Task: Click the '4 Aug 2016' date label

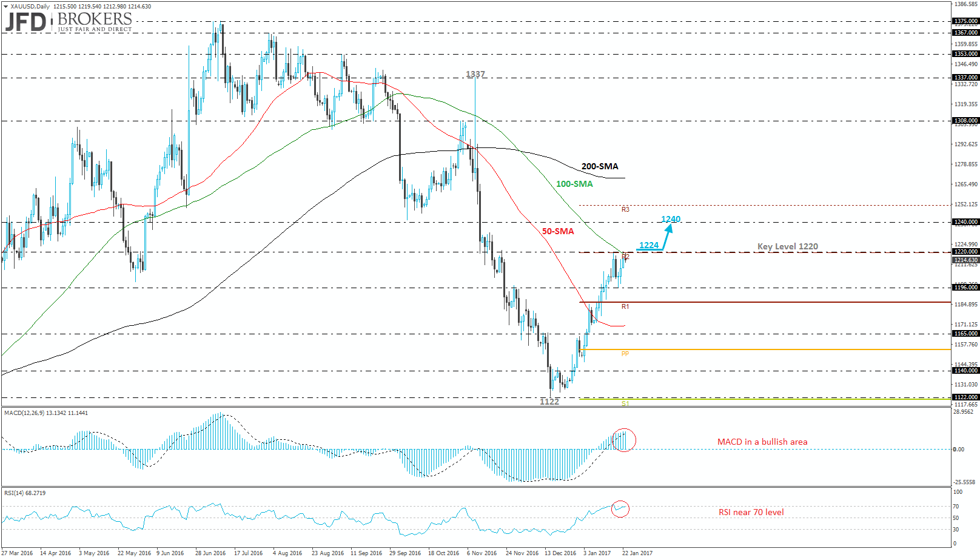Action: click(x=287, y=553)
